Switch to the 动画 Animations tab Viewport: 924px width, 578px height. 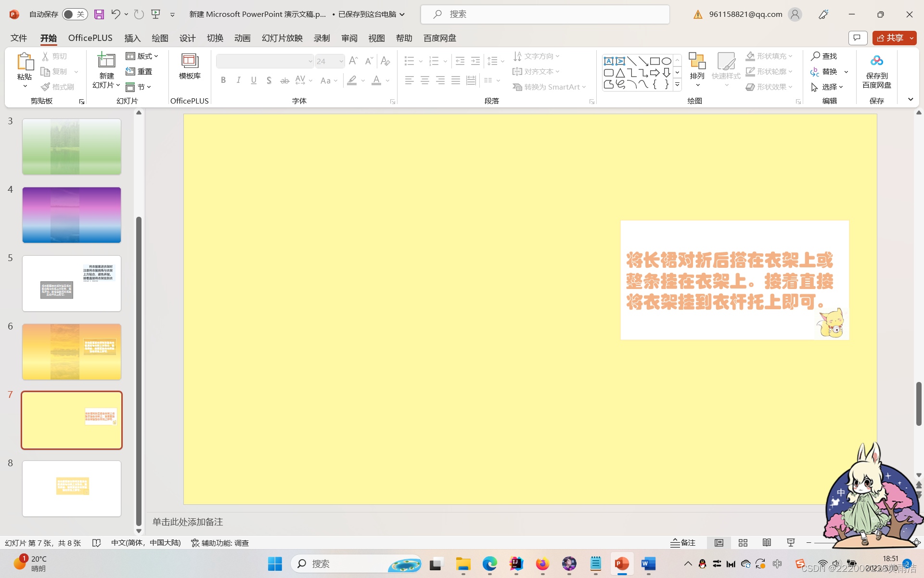243,38
